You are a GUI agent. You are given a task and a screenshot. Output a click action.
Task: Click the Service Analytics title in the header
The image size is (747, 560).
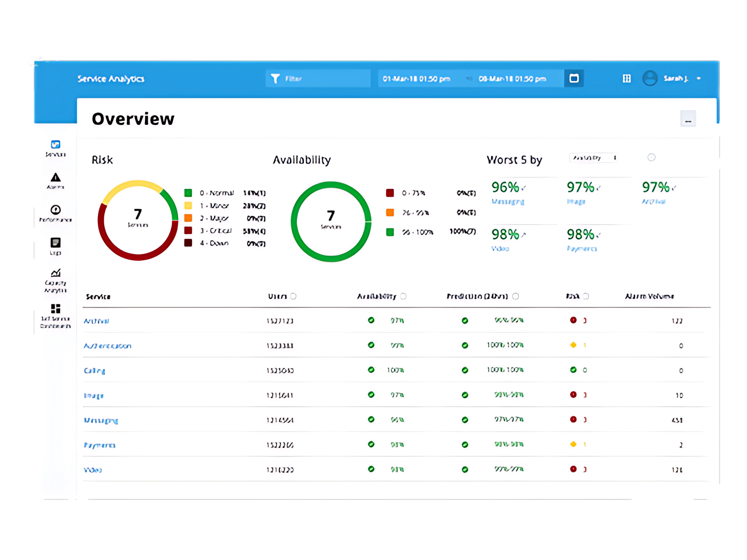pyautogui.click(x=111, y=79)
